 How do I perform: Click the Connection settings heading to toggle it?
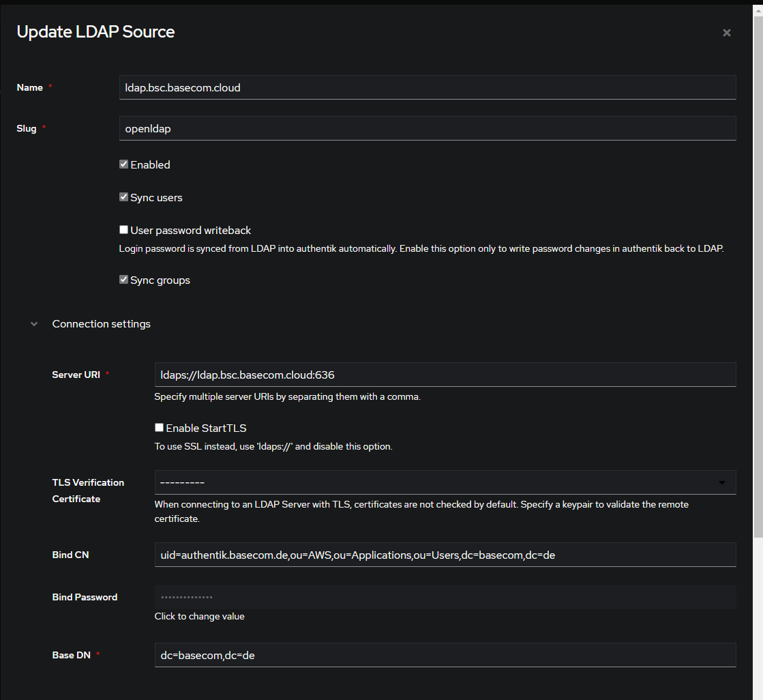tap(101, 323)
